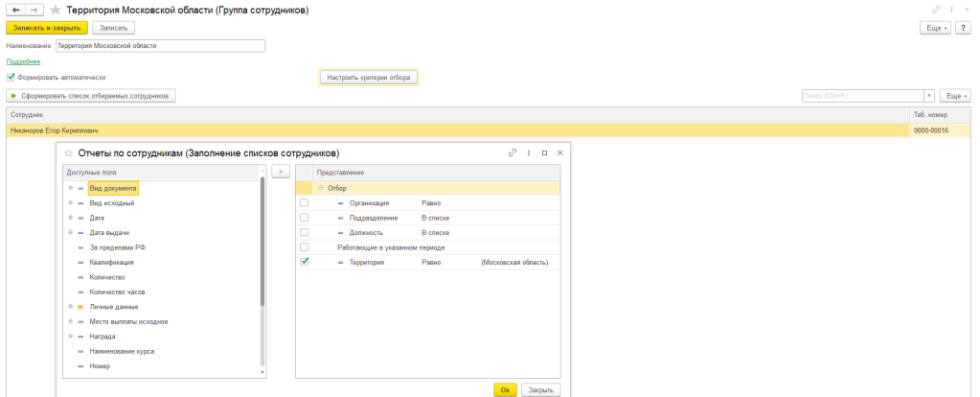Click the star icon in the reports dialog title
980x397 pixels.
point(67,152)
